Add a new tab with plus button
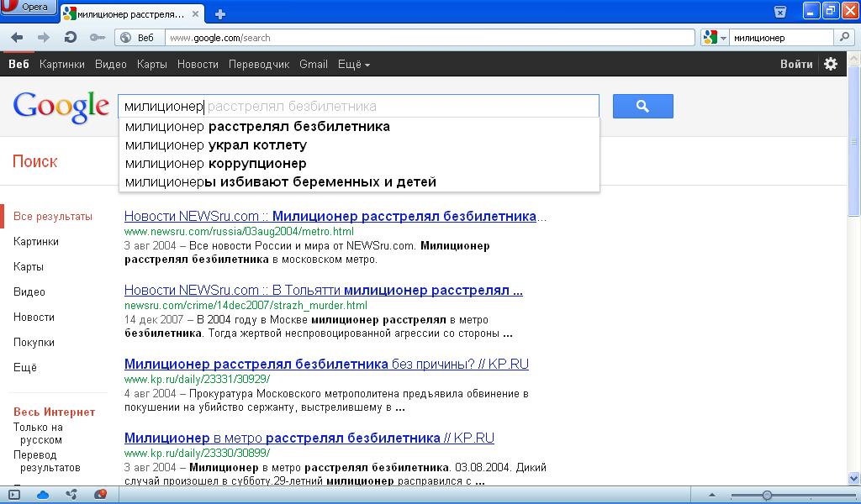The width and height of the screenshot is (861, 504). coord(220,13)
